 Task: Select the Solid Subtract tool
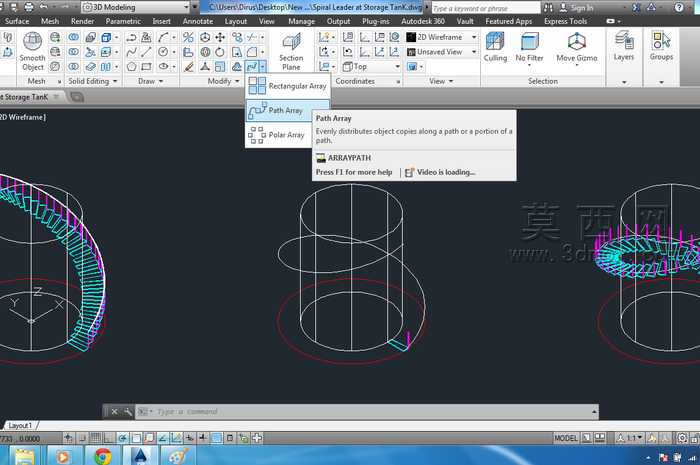coord(74,52)
